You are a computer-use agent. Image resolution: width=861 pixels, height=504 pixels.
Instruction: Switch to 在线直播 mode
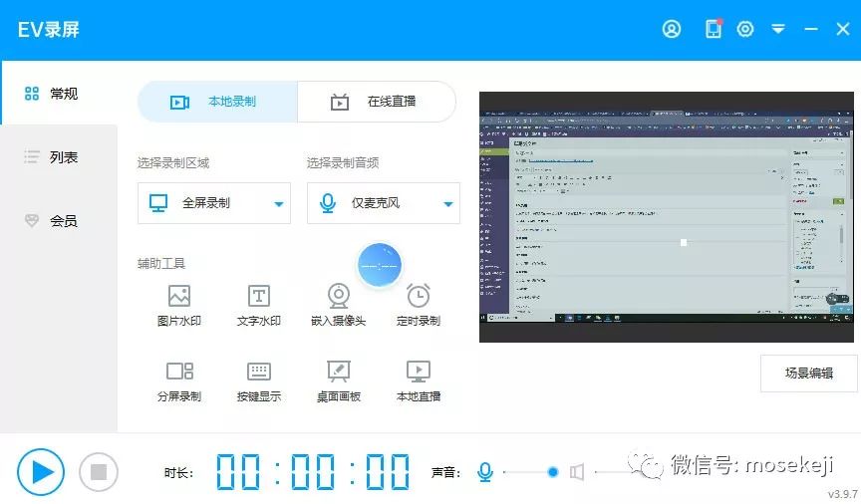click(x=377, y=102)
